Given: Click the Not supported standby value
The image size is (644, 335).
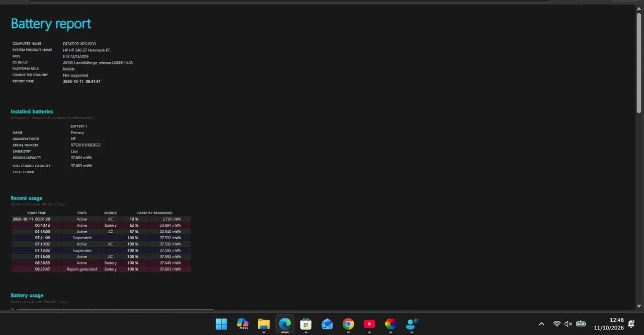Looking at the screenshot, I should point(75,75).
